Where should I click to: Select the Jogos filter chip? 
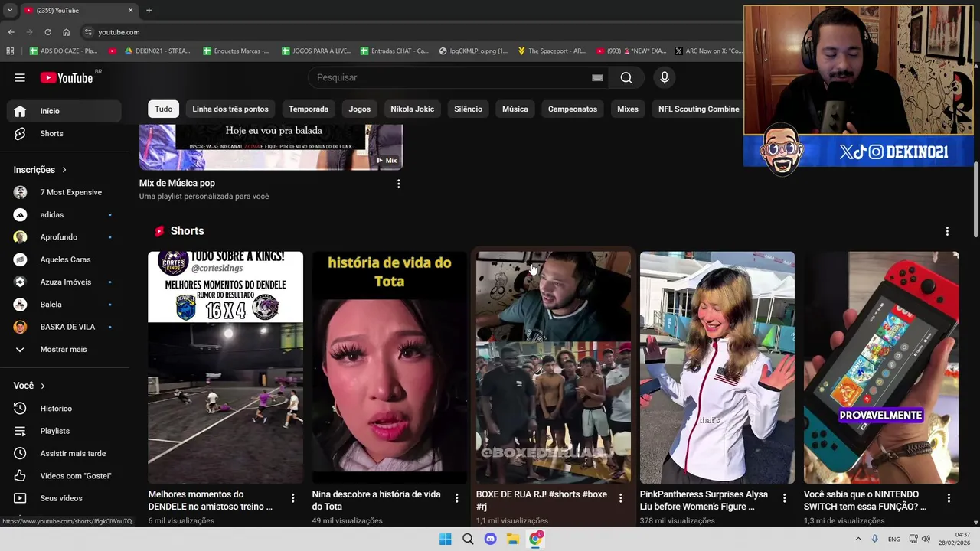[x=360, y=109]
